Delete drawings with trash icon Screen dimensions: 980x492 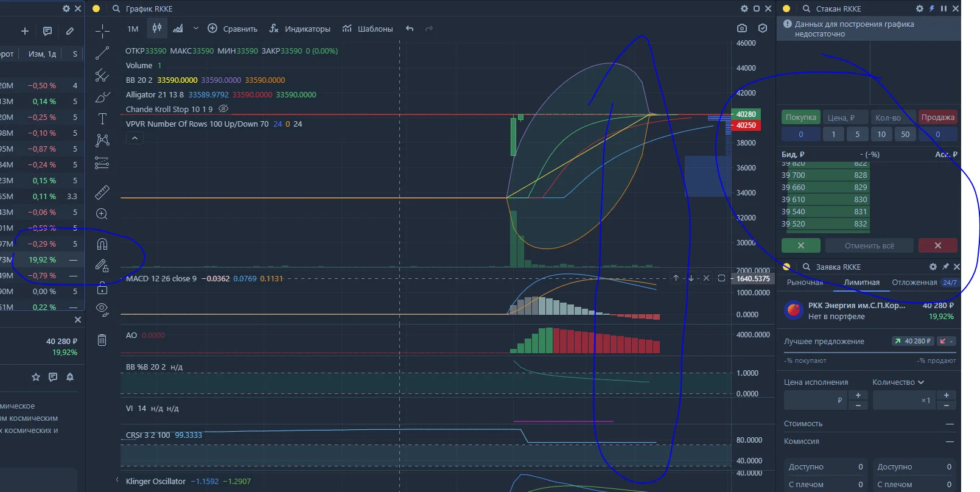(x=102, y=340)
